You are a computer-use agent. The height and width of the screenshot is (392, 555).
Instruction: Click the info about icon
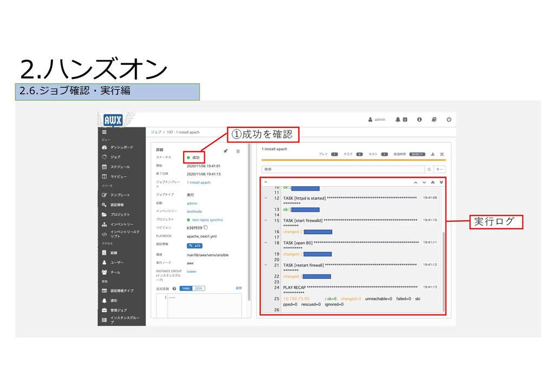[419, 120]
